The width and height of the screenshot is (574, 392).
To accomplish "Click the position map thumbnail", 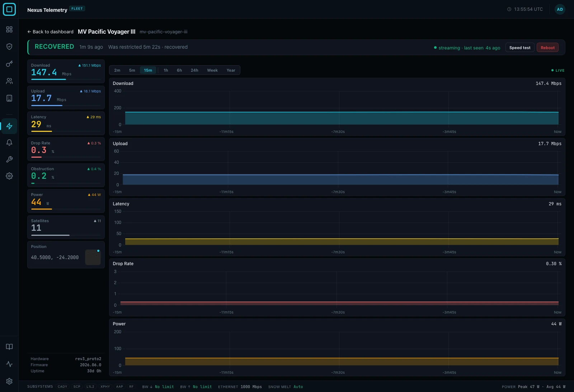I will point(93,257).
